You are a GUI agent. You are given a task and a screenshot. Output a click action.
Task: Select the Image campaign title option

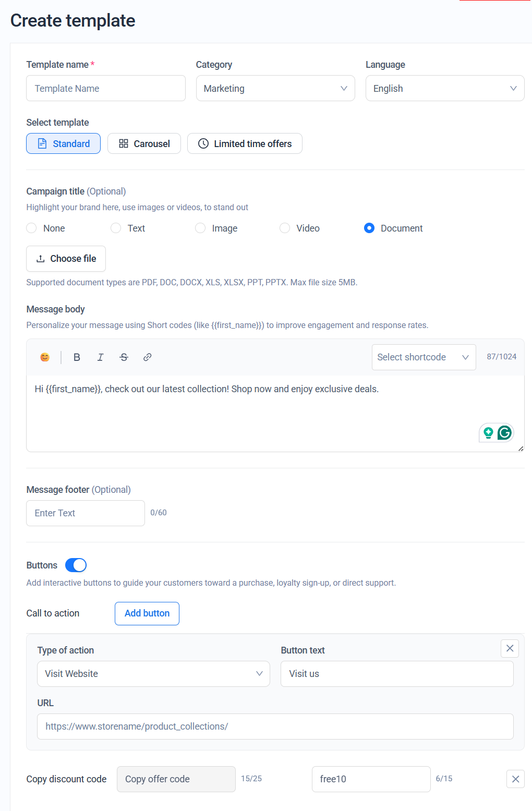point(201,228)
